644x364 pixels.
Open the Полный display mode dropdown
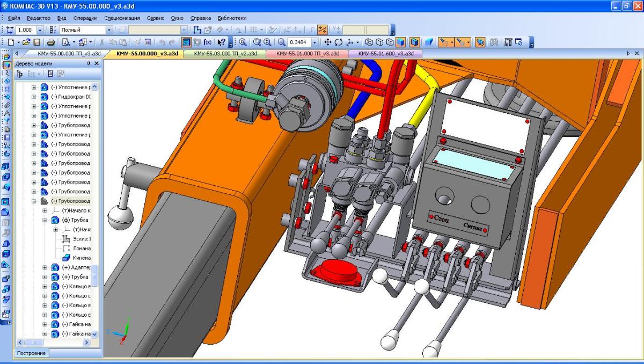(109, 30)
